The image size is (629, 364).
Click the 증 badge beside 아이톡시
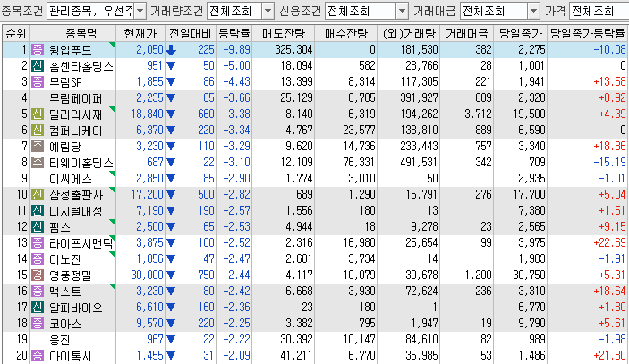coord(38,356)
